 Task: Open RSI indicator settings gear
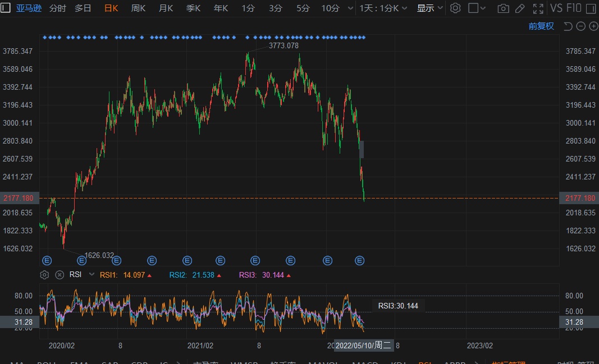coord(44,275)
